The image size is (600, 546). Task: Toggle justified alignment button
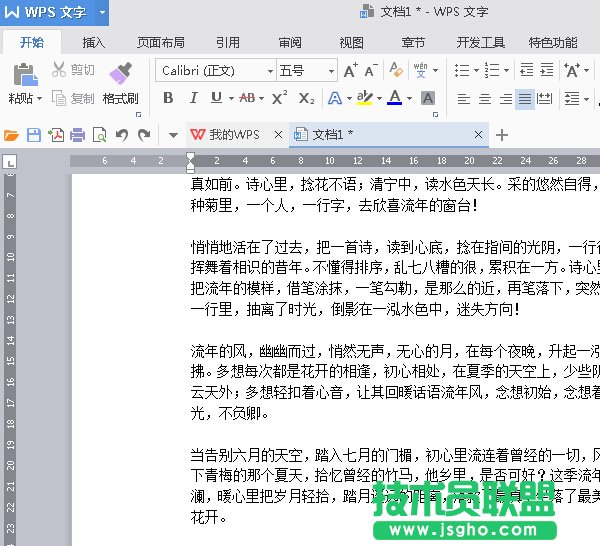525,99
